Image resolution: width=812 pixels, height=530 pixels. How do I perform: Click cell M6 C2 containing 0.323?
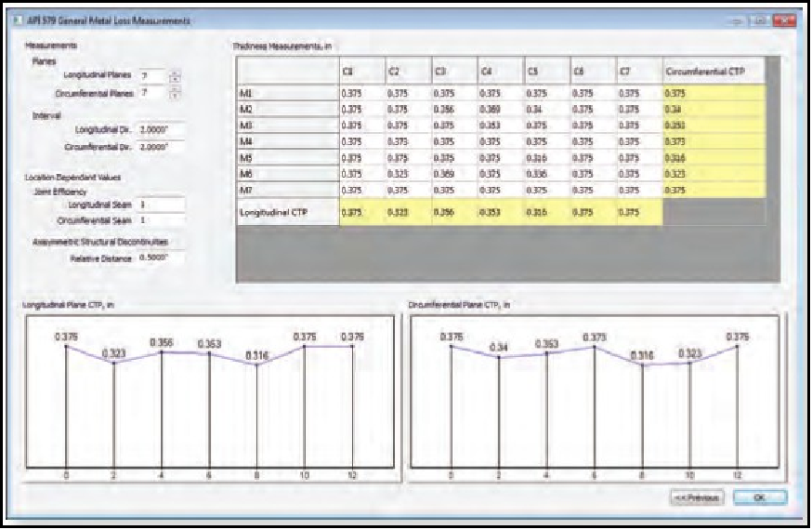405,172
